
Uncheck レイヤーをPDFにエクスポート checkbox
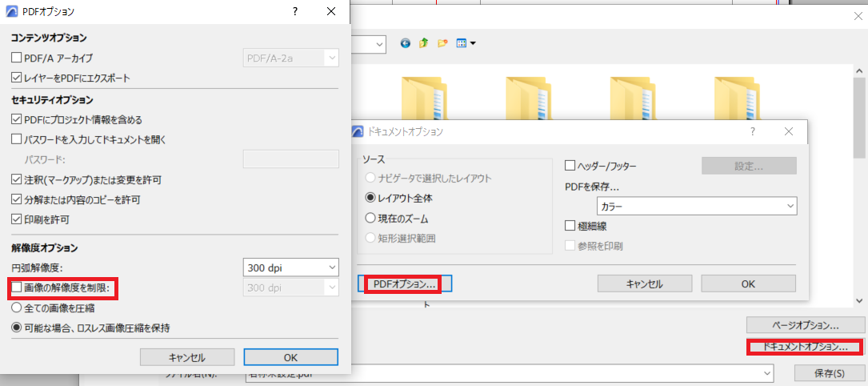(x=17, y=78)
